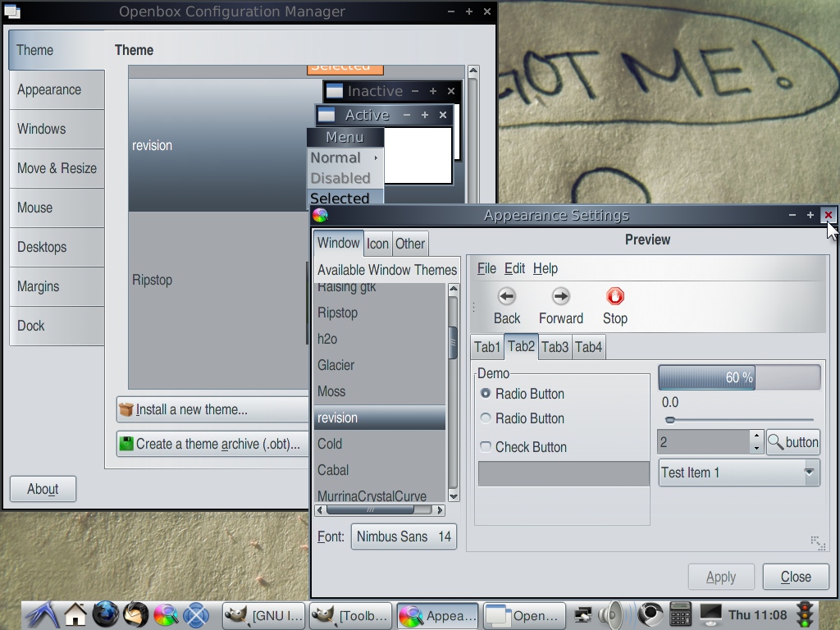Viewport: 840px width, 630px height.
Task: Click the Forward arrow in Preview toolbar
Action: [561, 307]
